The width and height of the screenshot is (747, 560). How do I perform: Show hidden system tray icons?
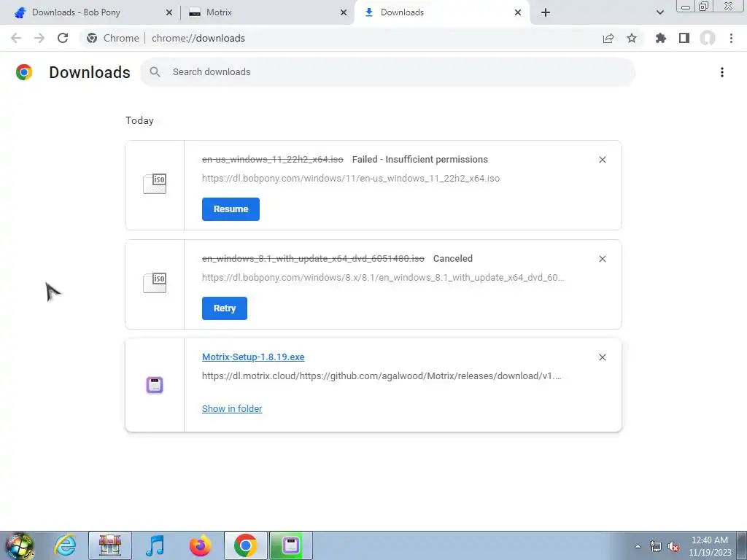click(638, 546)
